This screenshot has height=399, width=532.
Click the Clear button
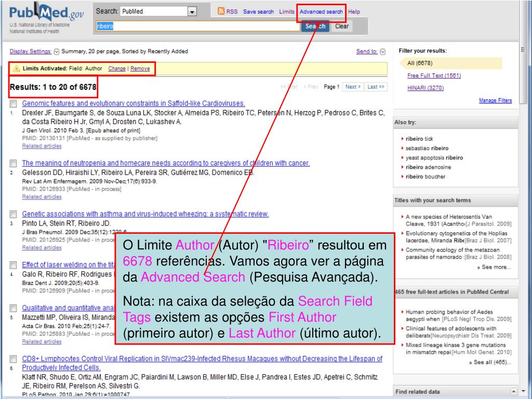tap(342, 26)
